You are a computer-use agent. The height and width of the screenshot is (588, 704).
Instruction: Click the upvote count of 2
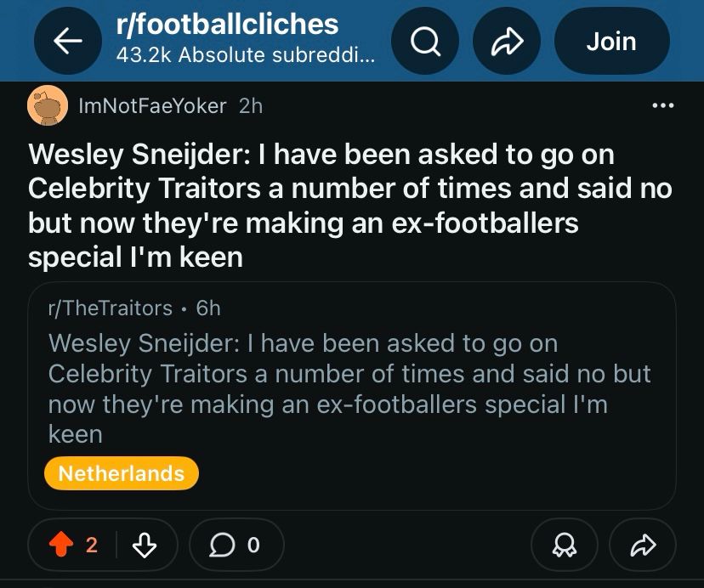[x=92, y=545]
